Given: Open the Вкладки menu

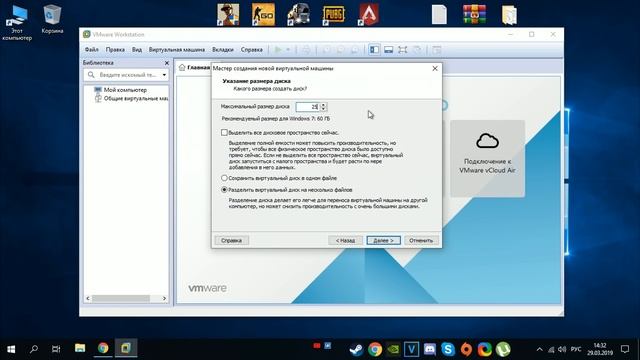Looking at the screenshot, I should (x=223, y=49).
